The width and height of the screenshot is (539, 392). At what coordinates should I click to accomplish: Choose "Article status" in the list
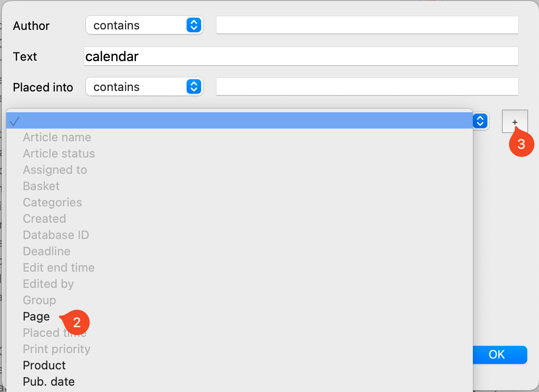pos(58,153)
